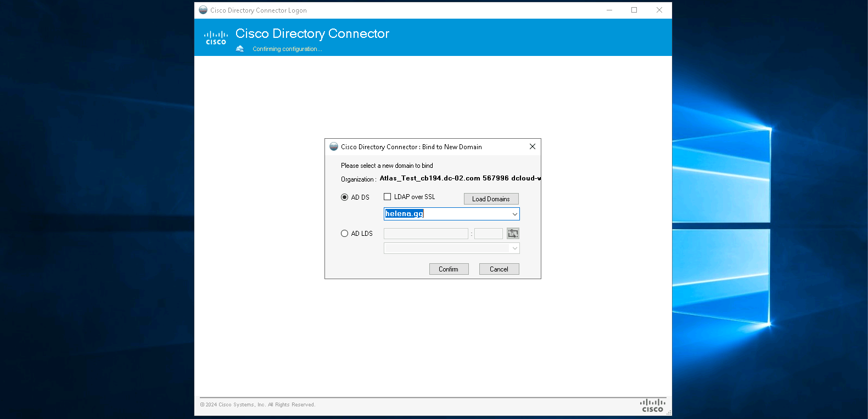Click the status icon beside Confirming configuration
The height and width of the screenshot is (419, 868).
tap(240, 49)
